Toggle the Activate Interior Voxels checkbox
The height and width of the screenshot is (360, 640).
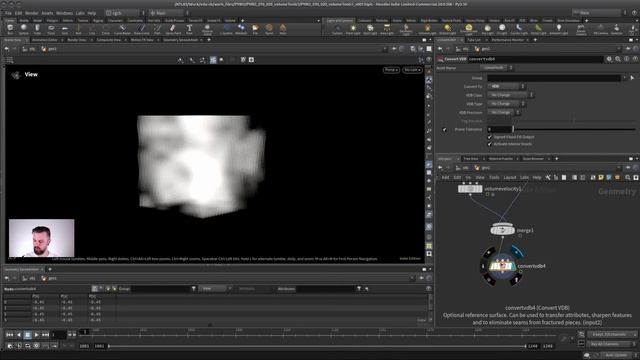click(x=489, y=144)
